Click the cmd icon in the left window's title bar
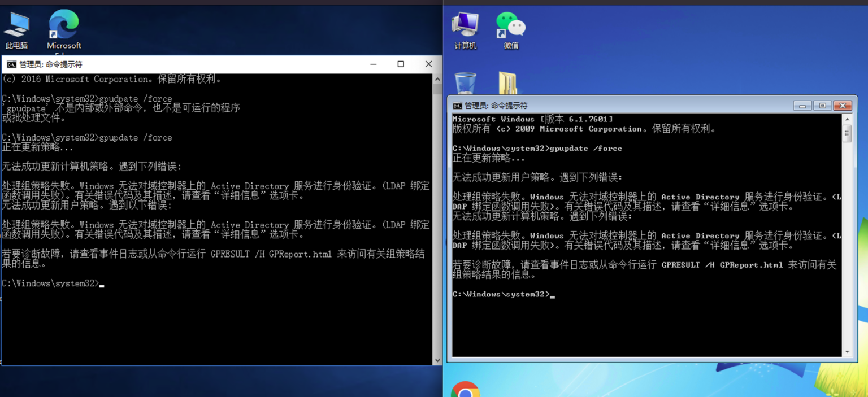Viewport: 868px width, 397px height. click(x=11, y=64)
